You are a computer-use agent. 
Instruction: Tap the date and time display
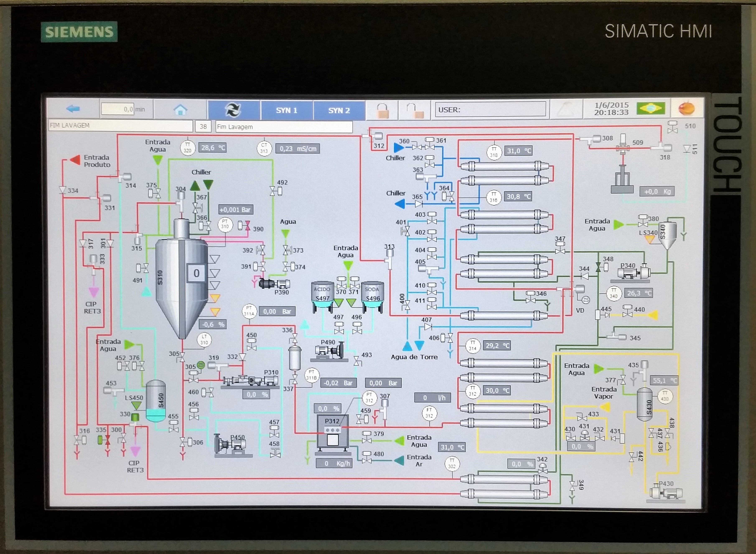pyautogui.click(x=611, y=109)
